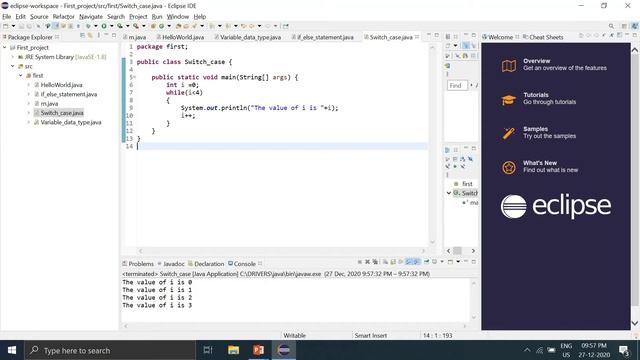The width and height of the screenshot is (640, 360).
Task: Open the Window menu
Action: point(178,17)
